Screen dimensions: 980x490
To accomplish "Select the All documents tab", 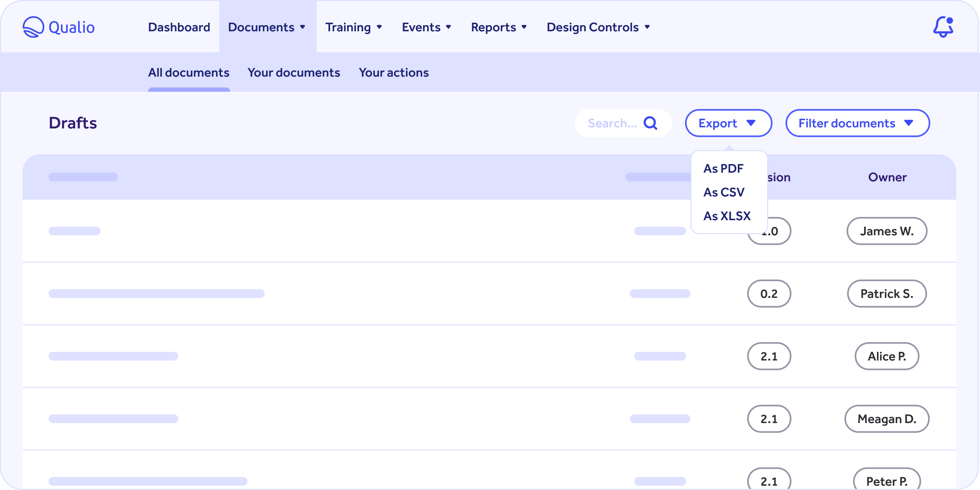I will 189,72.
